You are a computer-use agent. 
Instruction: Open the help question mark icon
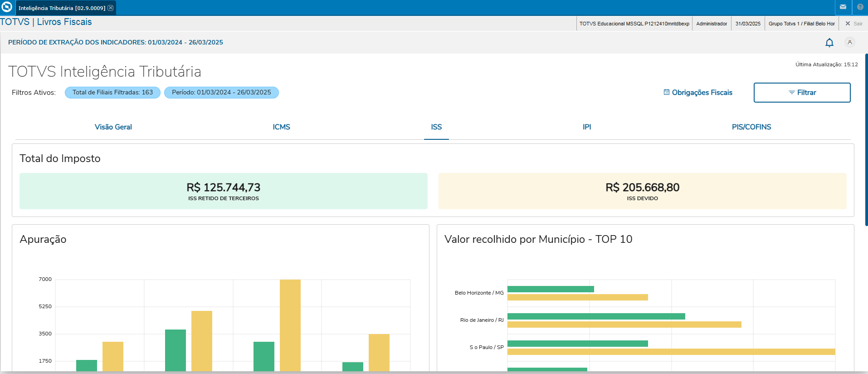click(x=860, y=7)
